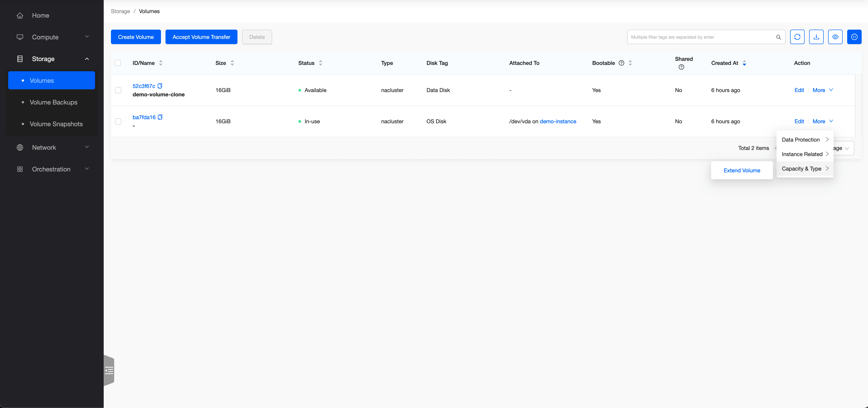Toggle the select-all header checkbox
The height and width of the screenshot is (408, 868).
coord(118,63)
